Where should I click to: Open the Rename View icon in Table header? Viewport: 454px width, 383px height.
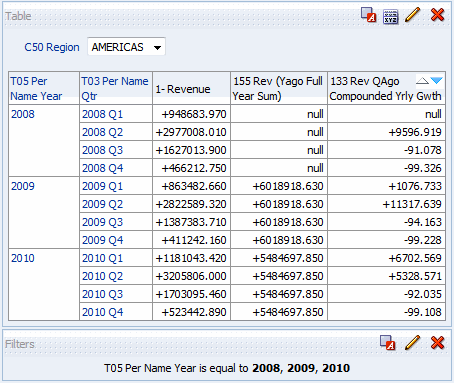[390, 16]
